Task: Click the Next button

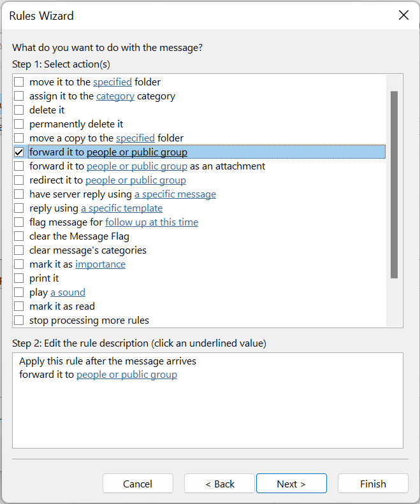Action: pyautogui.click(x=291, y=484)
